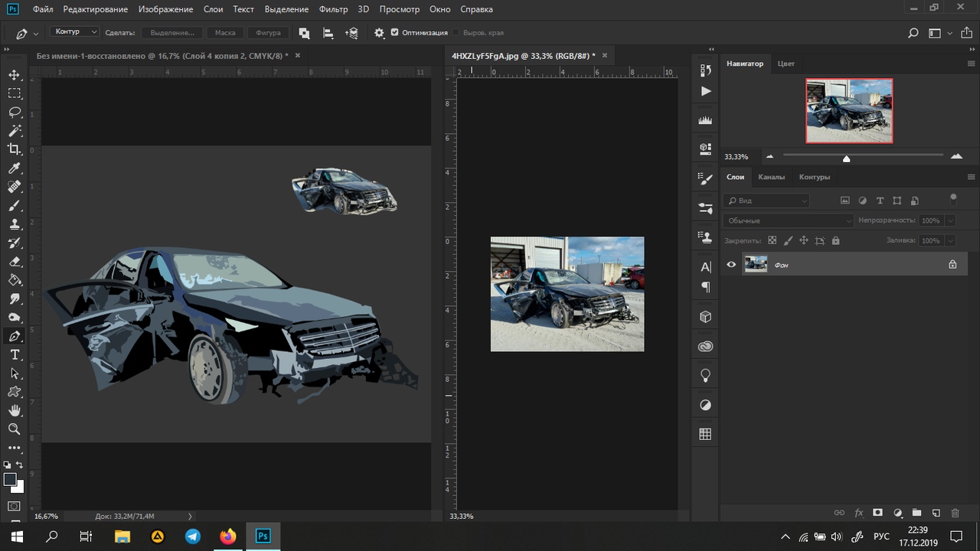The width and height of the screenshot is (980, 551).
Task: Select the Zoom tool
Action: (14, 429)
